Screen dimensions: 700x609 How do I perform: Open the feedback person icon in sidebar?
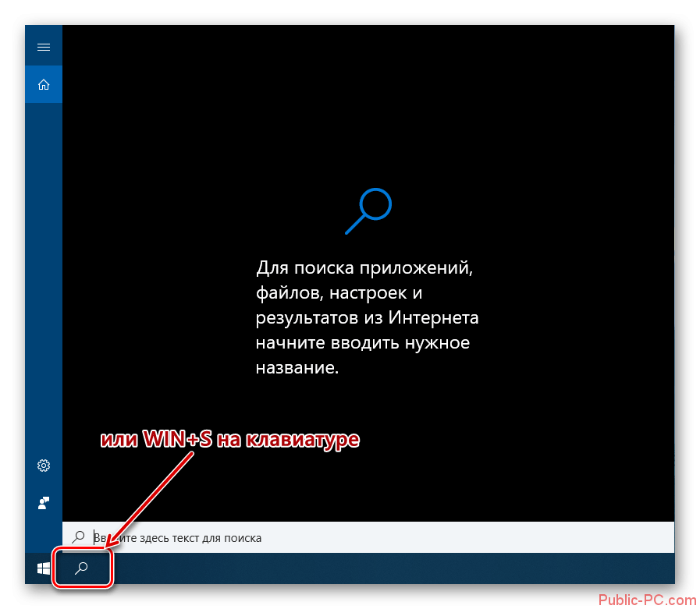coord(43,503)
